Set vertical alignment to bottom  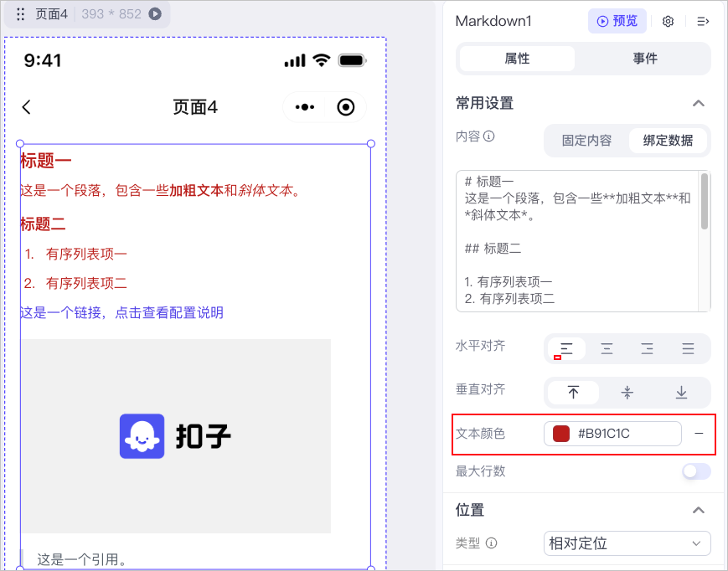681,393
